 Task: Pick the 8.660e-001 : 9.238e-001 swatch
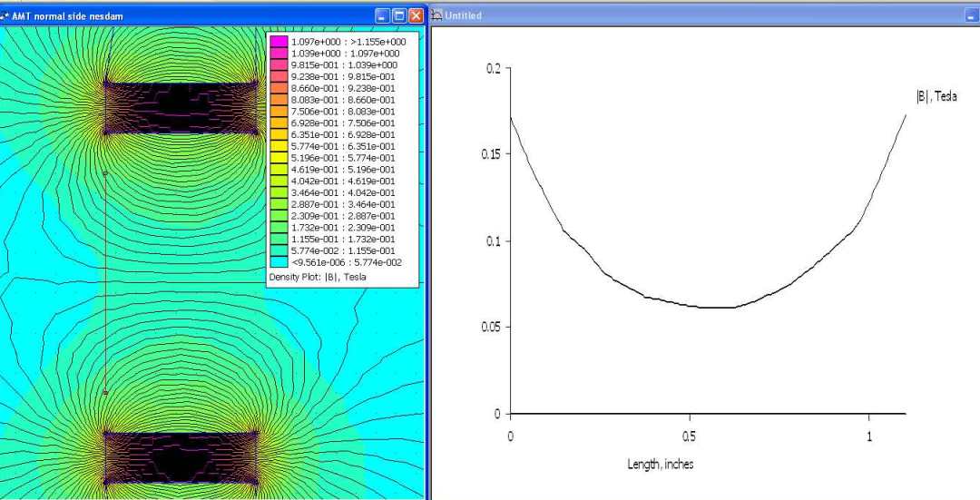coord(279,88)
